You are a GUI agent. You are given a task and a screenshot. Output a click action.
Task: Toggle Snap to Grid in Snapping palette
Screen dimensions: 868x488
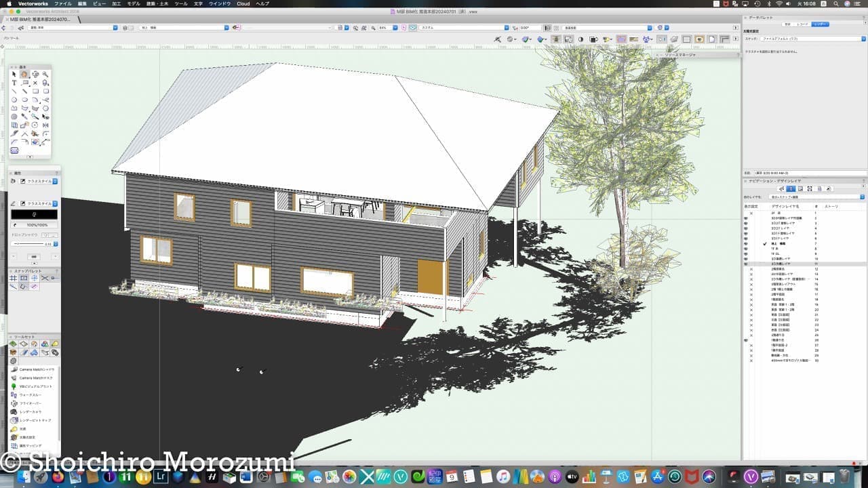(14, 278)
